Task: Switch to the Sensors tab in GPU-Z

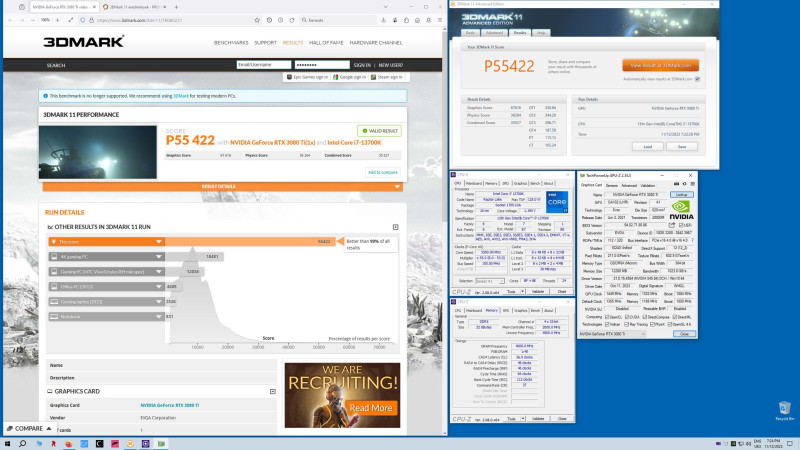Action: point(612,186)
